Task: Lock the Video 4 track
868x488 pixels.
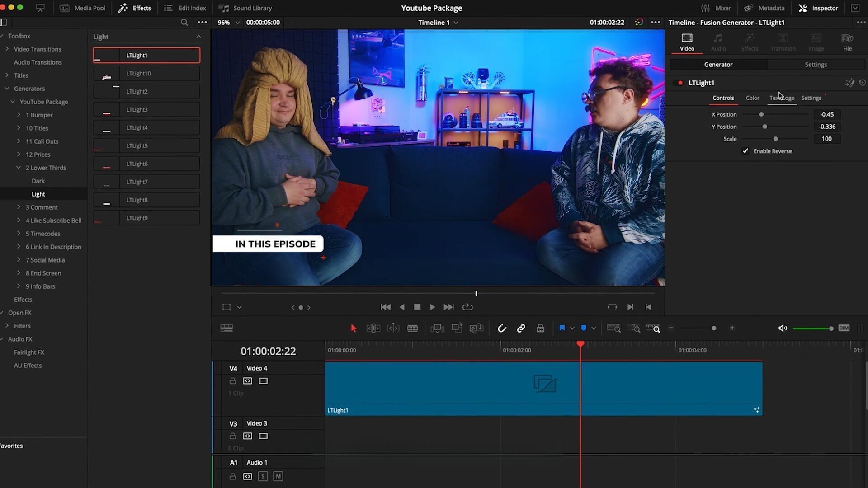Action: click(x=232, y=380)
